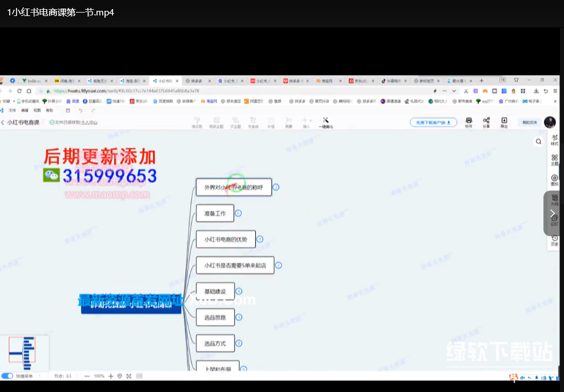The width and height of the screenshot is (564, 392).
Task: Click the 协作 collaborate icon
Action: pos(469,122)
